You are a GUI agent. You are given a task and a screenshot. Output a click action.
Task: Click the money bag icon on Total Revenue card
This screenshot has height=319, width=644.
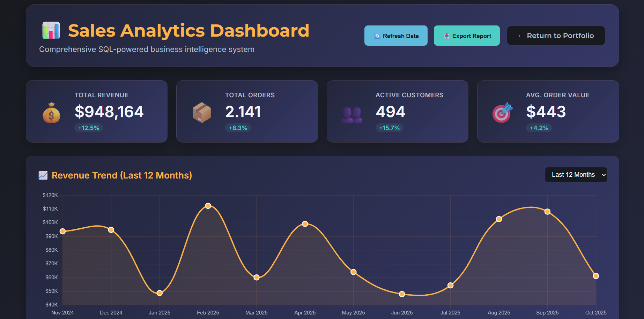tap(51, 112)
